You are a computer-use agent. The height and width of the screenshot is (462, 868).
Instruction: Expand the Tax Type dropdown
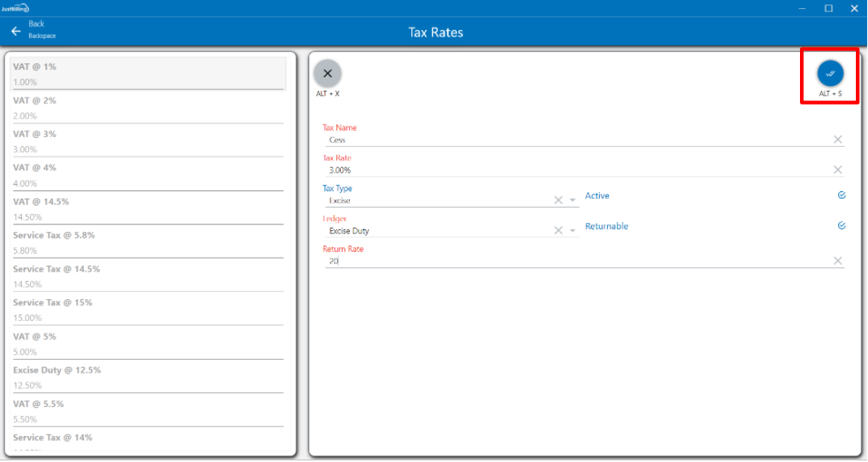click(x=572, y=200)
